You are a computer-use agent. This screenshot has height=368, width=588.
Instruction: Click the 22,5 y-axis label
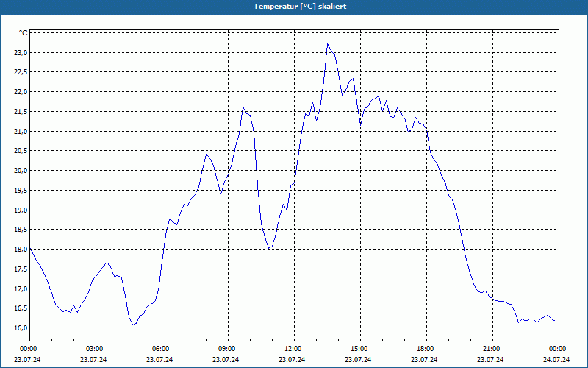[21, 72]
